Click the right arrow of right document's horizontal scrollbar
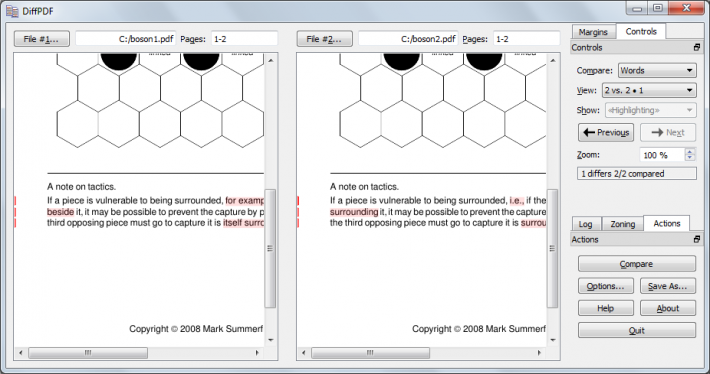 [539, 352]
